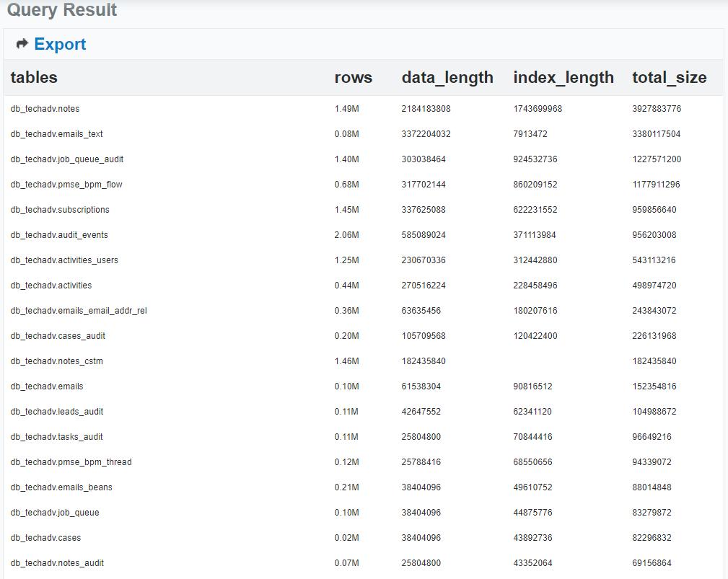Screen dimensions: 728x579
Task: Sort results by the rows column
Action: (x=353, y=78)
